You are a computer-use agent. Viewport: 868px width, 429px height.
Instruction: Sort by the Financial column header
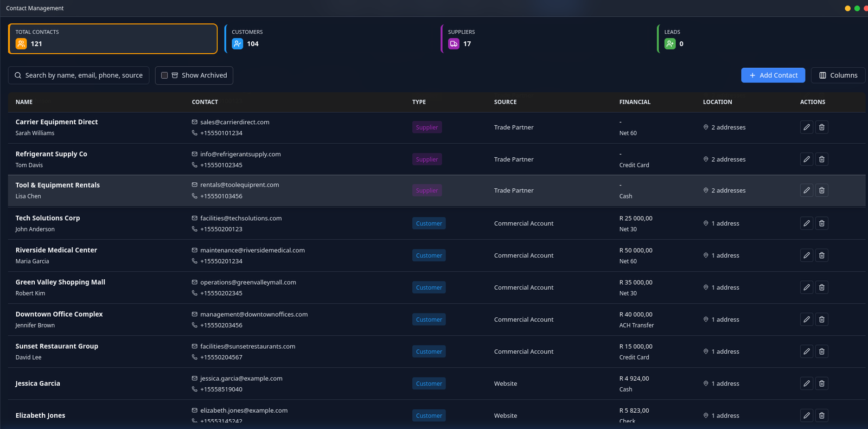pyautogui.click(x=635, y=102)
